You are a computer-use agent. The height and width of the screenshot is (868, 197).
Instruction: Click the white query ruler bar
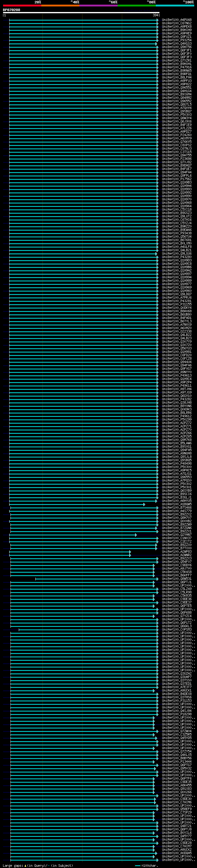point(81,13)
